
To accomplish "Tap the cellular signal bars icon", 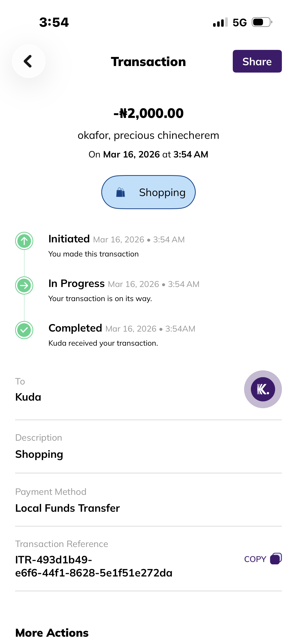I will tap(220, 22).
